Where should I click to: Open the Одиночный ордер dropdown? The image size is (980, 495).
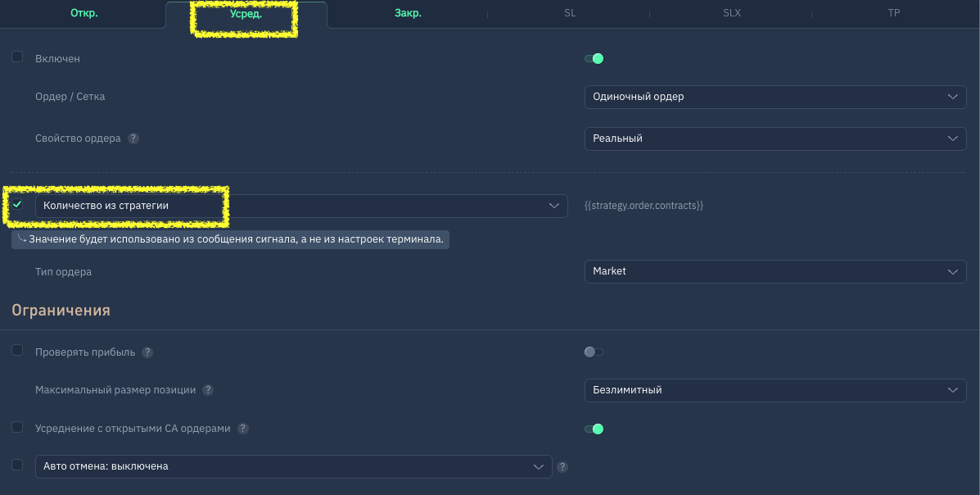pos(775,97)
